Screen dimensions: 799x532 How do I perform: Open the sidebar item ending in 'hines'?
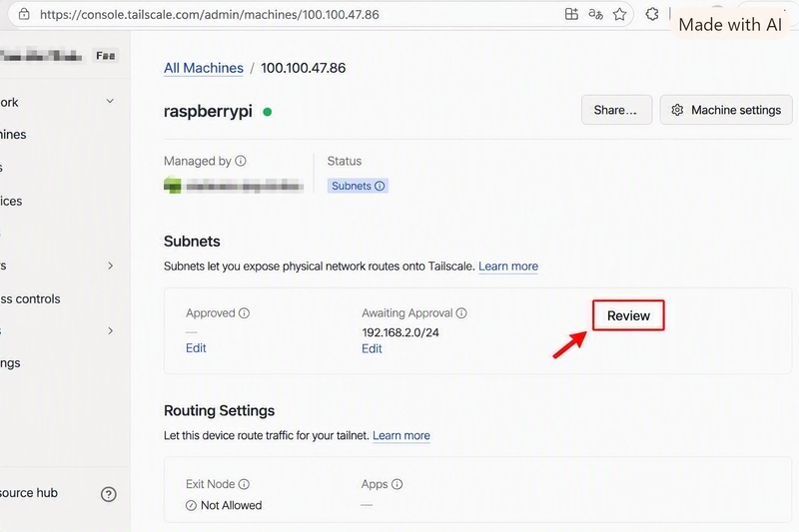13,135
